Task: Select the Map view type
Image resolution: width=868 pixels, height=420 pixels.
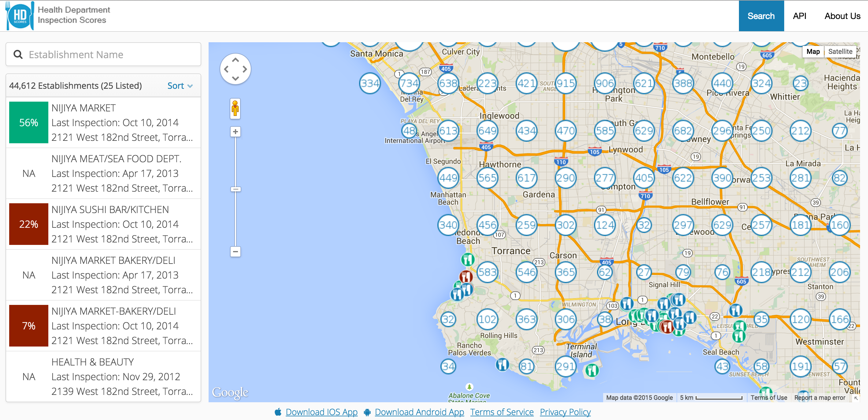Action: pos(813,52)
